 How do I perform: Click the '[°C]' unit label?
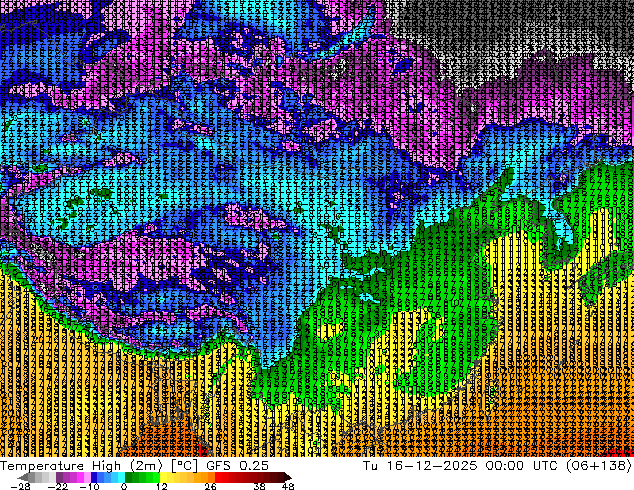pyautogui.click(x=184, y=466)
